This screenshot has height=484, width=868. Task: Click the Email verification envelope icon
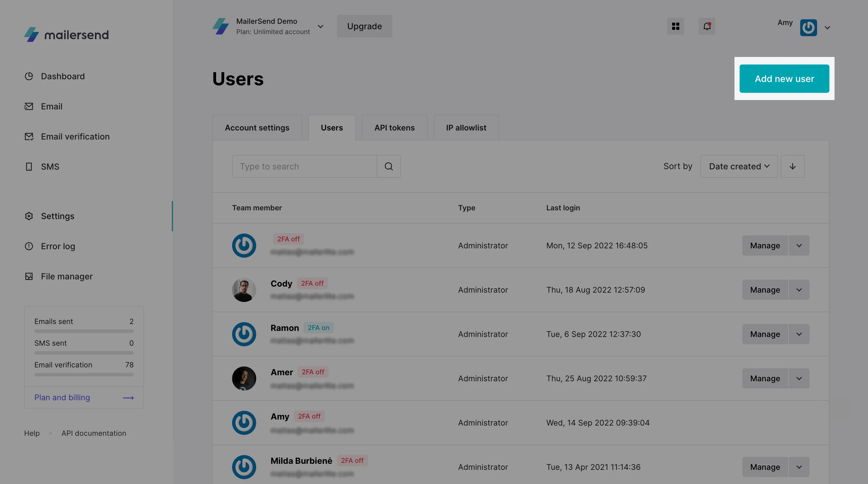click(x=29, y=137)
